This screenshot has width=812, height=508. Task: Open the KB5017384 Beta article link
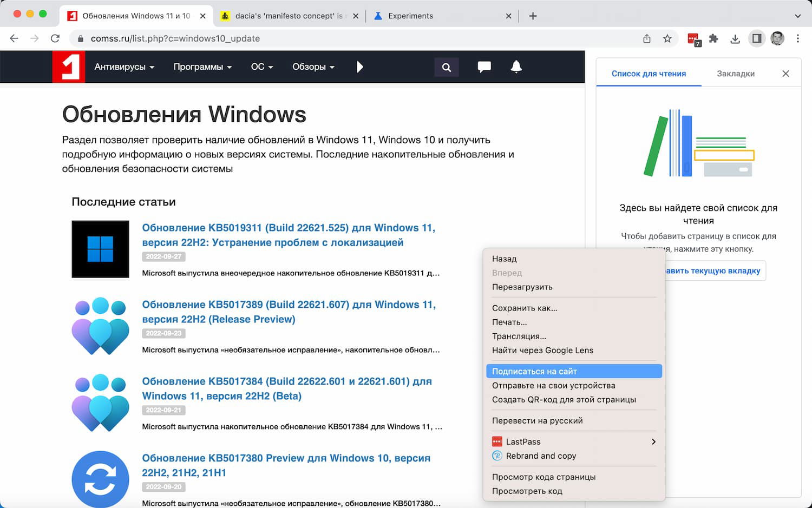point(287,389)
